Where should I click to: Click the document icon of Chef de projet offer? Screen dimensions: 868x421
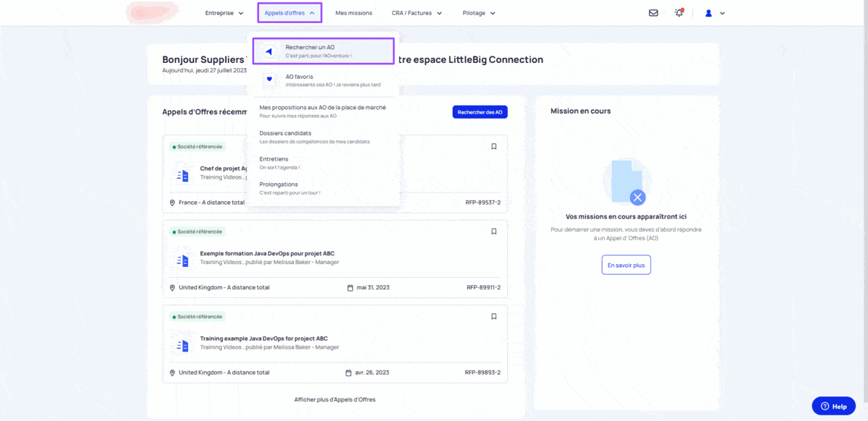(182, 175)
